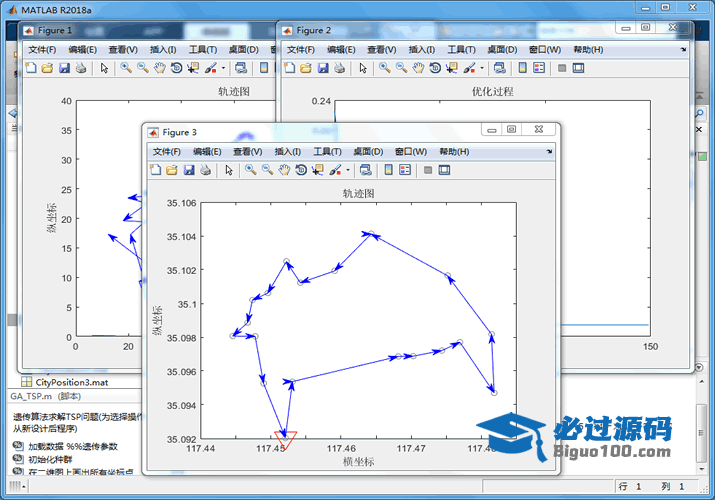Image resolution: width=715 pixels, height=500 pixels.
Task: Activate Zoom In tool in Figure 3
Action: click(x=250, y=170)
